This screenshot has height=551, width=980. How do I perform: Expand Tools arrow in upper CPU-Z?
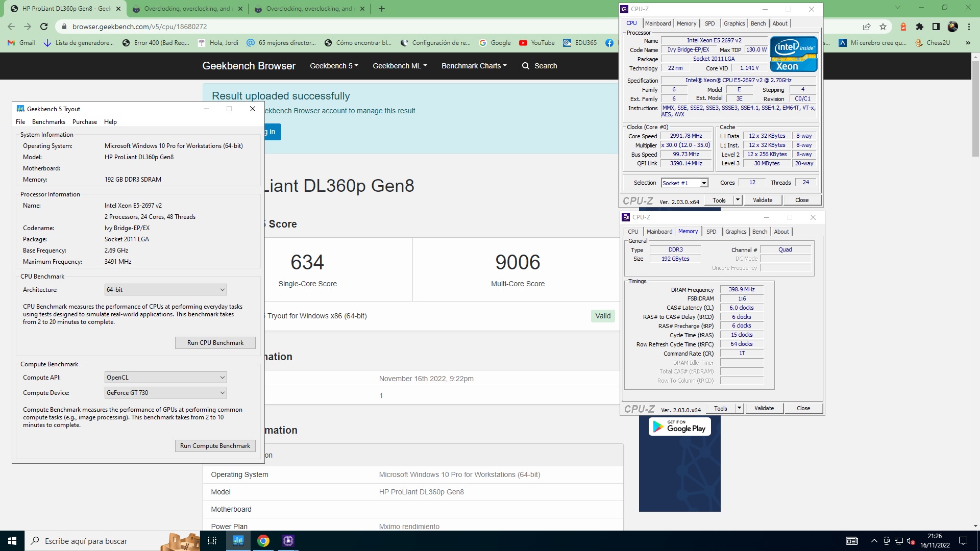[738, 201]
